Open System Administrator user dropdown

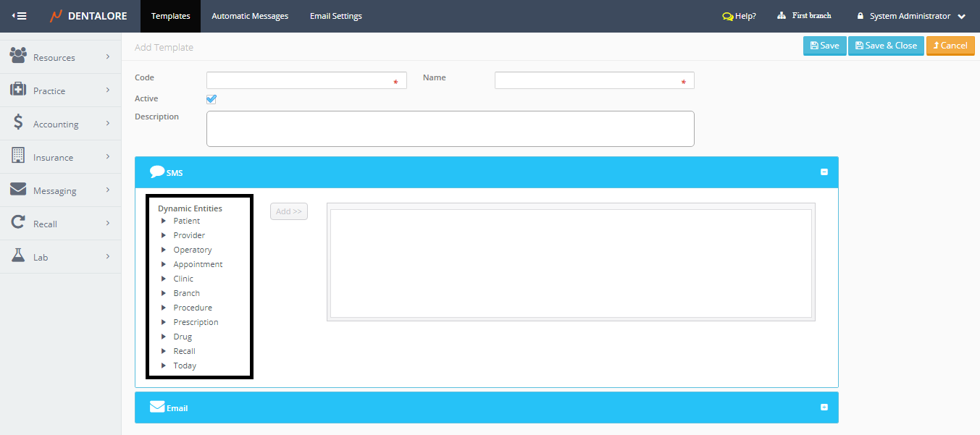tap(911, 16)
